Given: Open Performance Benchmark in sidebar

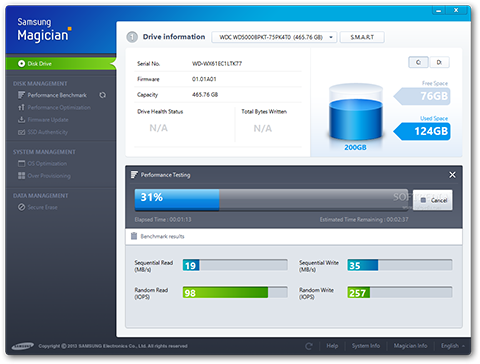Looking at the screenshot, I should coord(57,95).
